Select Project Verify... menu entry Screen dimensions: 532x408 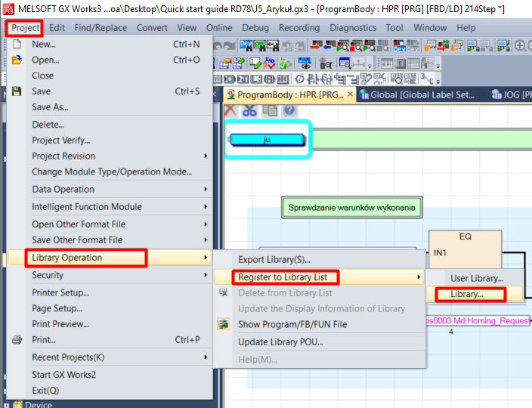pos(110,141)
